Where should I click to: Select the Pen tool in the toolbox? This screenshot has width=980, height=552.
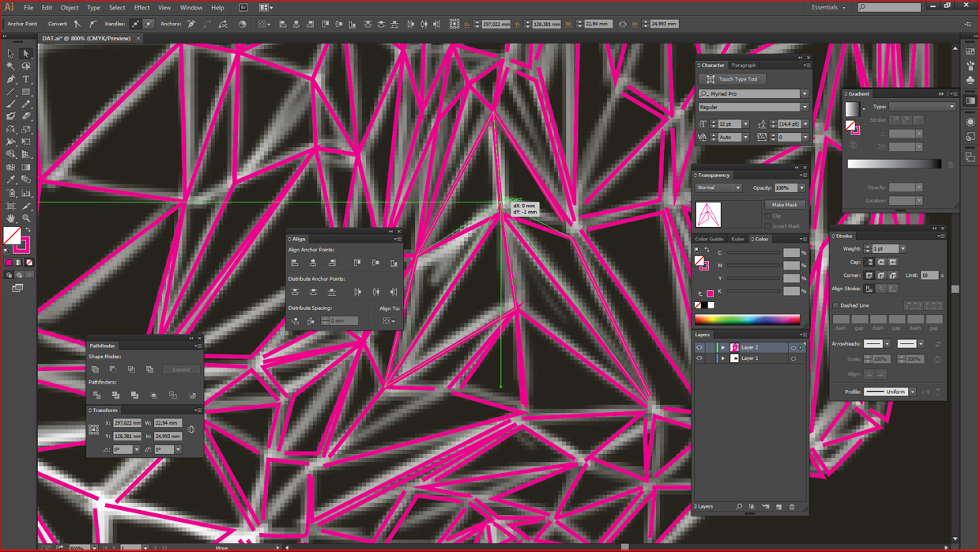[11, 79]
